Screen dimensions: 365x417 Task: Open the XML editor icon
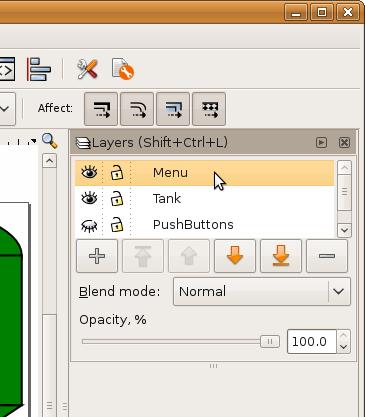click(x=7, y=69)
